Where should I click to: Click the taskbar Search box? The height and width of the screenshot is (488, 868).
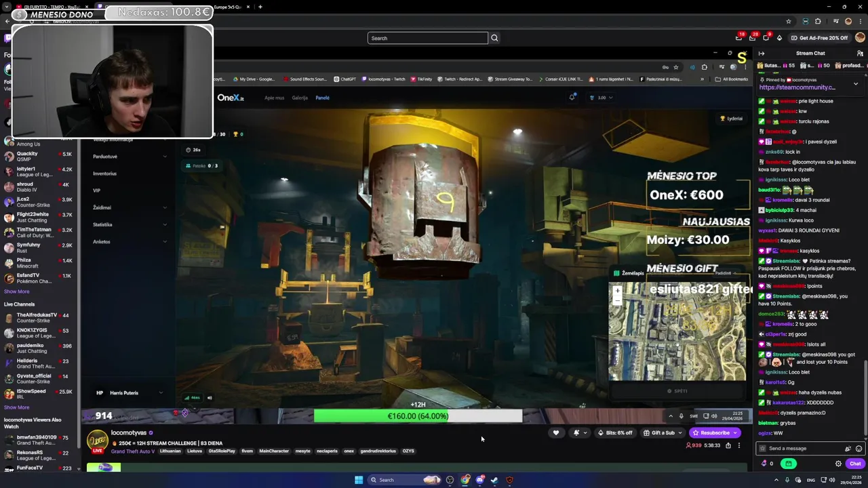tap(405, 480)
